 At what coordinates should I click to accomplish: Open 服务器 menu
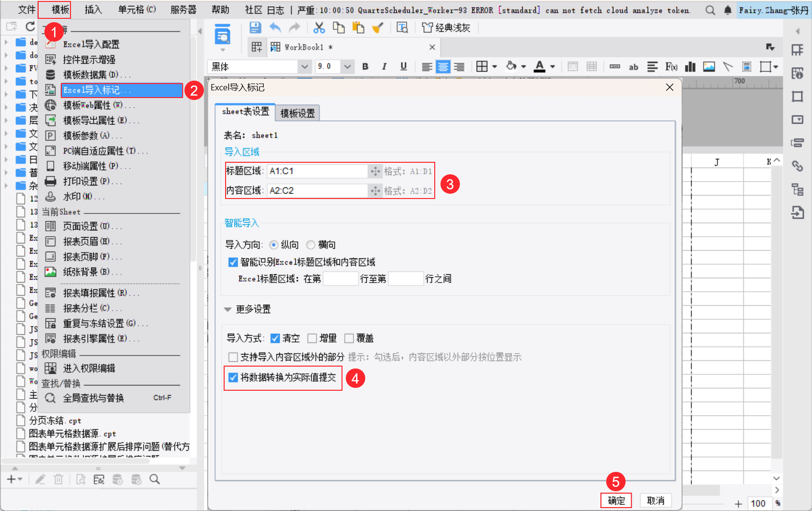point(184,10)
